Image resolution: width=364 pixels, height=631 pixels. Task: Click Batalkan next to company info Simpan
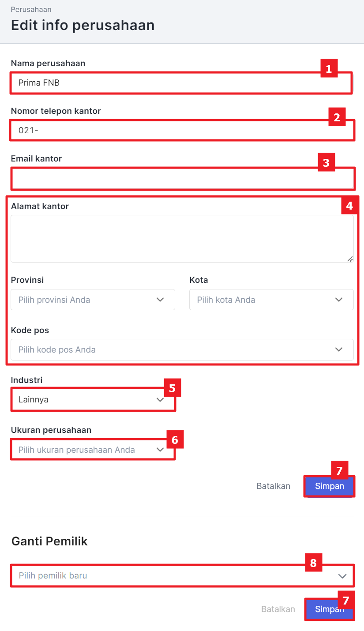[274, 486]
